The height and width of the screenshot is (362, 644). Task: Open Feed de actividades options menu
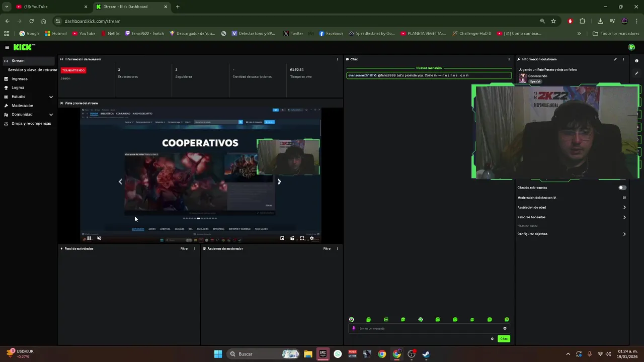[x=195, y=249]
